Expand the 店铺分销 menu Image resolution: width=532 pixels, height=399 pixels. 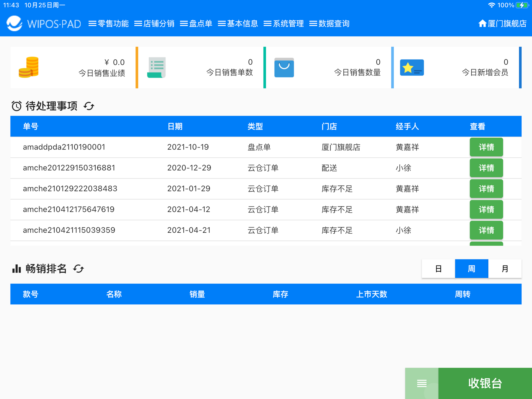[x=154, y=24]
